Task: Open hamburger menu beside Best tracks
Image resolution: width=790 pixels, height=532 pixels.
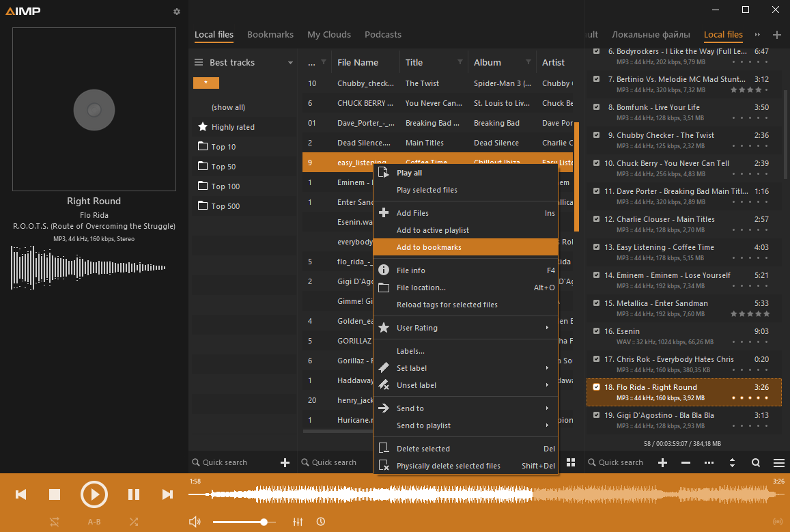Action: [x=199, y=62]
